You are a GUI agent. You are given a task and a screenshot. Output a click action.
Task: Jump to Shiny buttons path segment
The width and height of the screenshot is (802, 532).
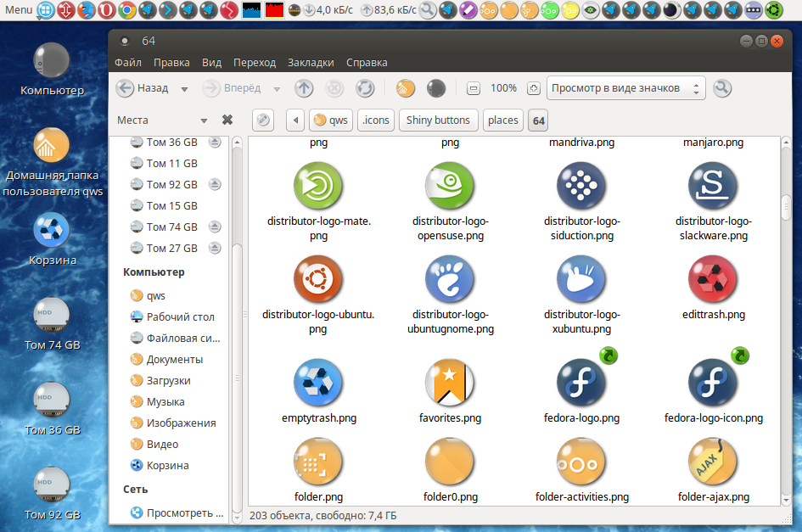click(x=438, y=120)
